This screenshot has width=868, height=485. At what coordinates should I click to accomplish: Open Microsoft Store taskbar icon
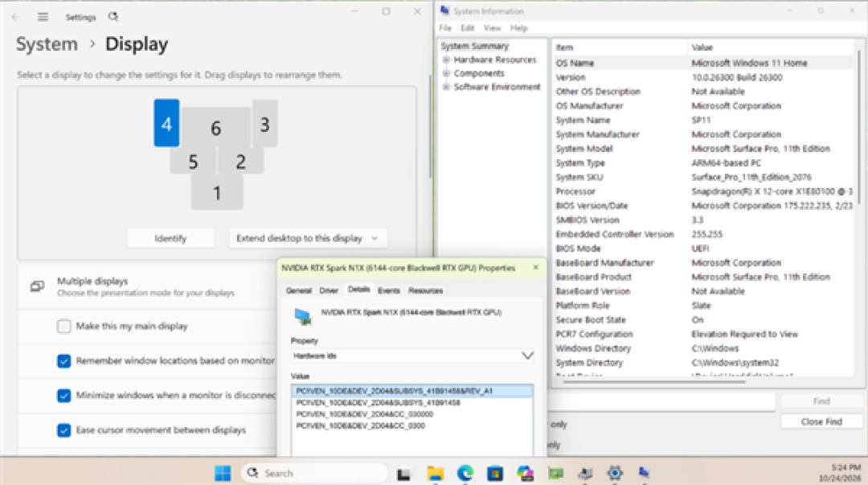click(495, 474)
